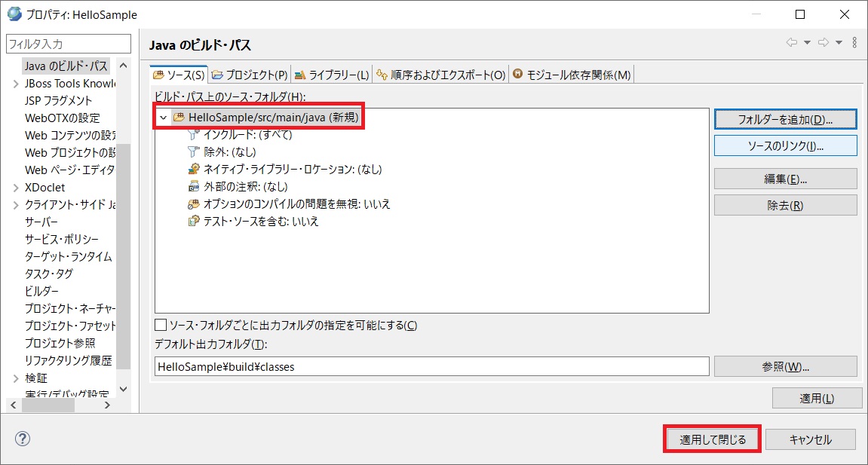Click the インクルード filter icon

tap(193, 134)
